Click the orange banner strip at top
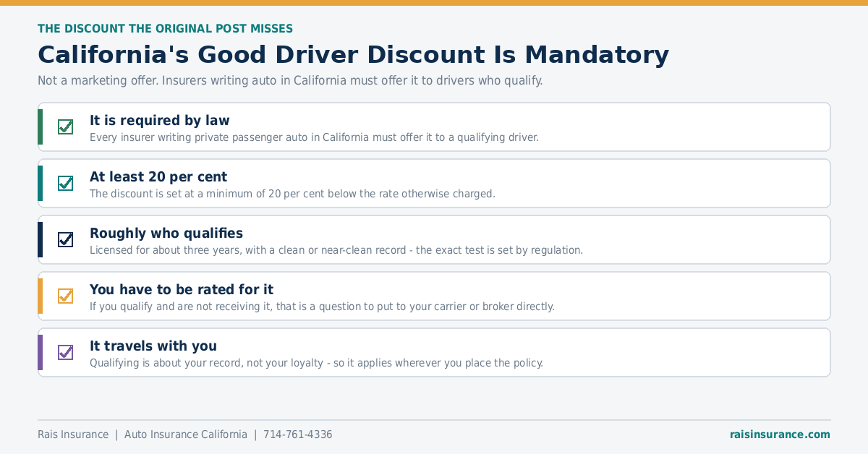The height and width of the screenshot is (454, 868). [x=434, y=3]
